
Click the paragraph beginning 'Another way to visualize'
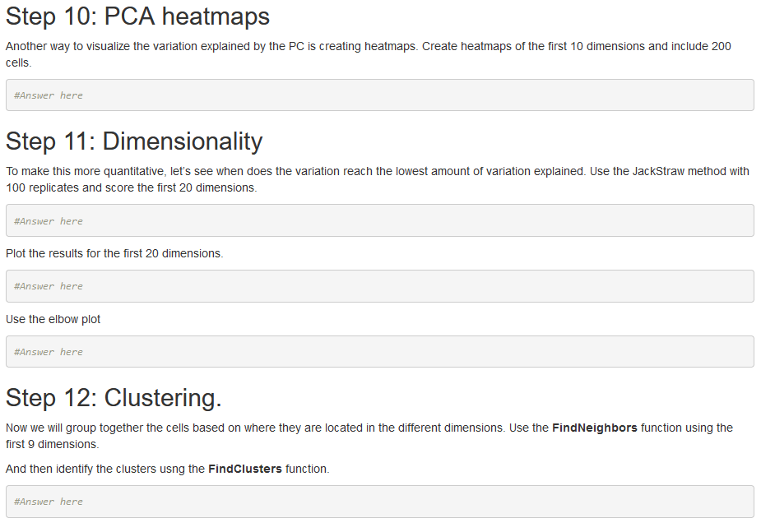pos(369,54)
